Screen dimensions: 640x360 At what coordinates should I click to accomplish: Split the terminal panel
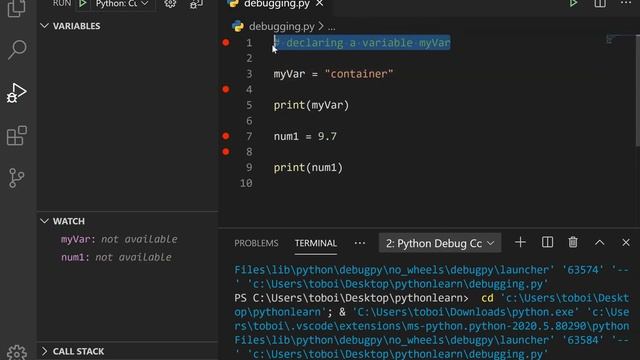(x=547, y=242)
